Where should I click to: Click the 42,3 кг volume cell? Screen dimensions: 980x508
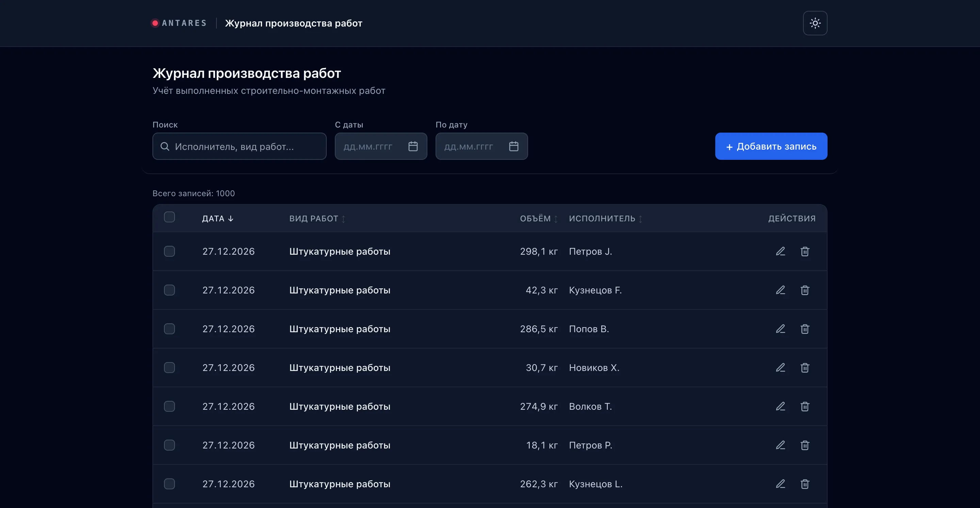pos(542,290)
